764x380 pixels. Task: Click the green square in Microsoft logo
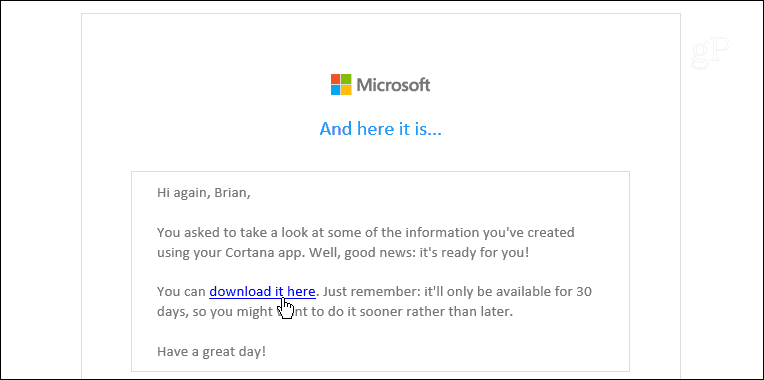pyautogui.click(x=346, y=79)
